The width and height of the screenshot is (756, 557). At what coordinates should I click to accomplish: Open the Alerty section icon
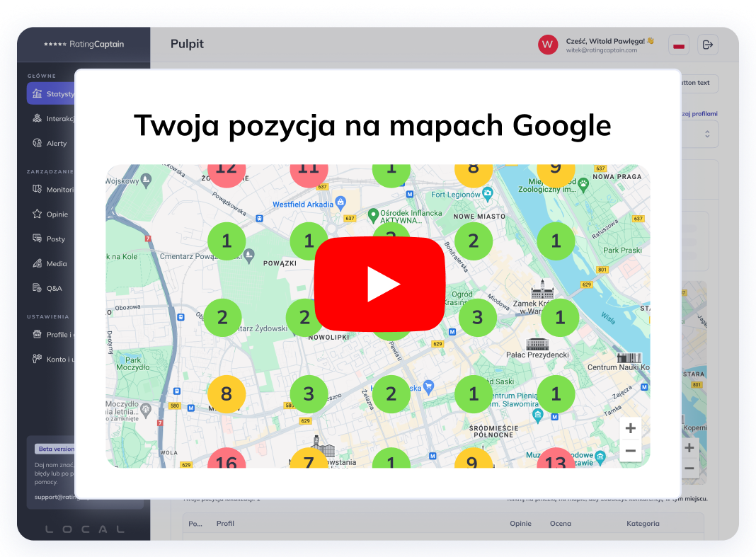pos(37,143)
